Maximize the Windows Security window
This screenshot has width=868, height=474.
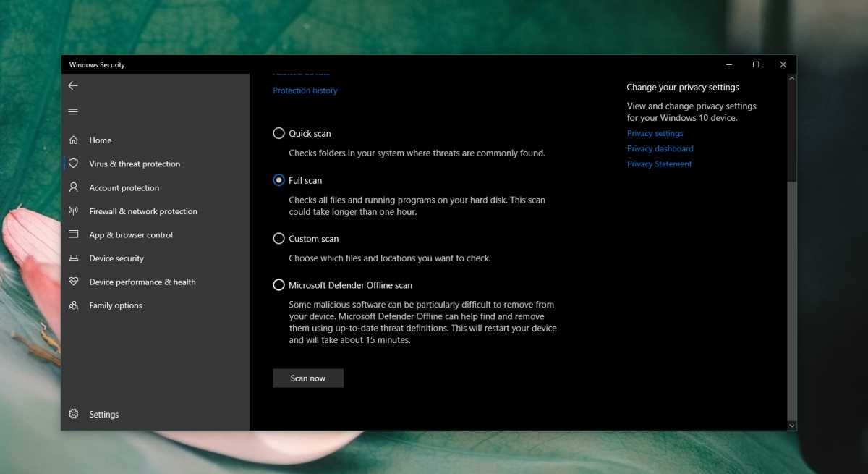756,64
